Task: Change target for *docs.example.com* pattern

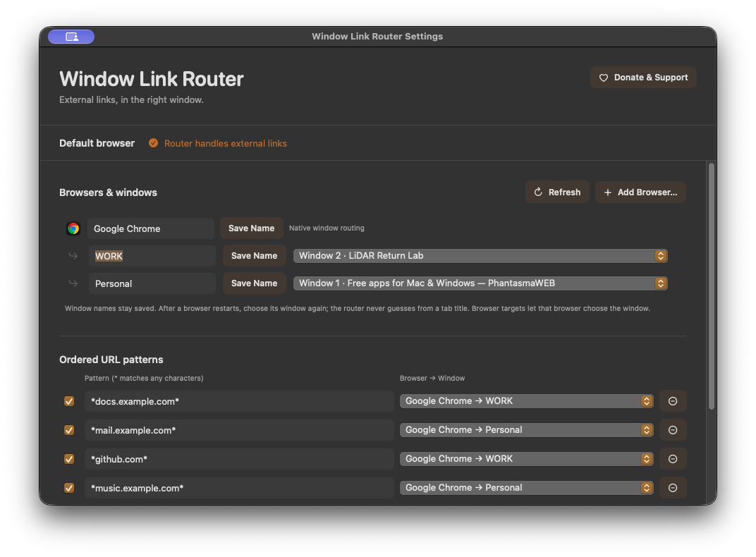Action: click(x=527, y=401)
